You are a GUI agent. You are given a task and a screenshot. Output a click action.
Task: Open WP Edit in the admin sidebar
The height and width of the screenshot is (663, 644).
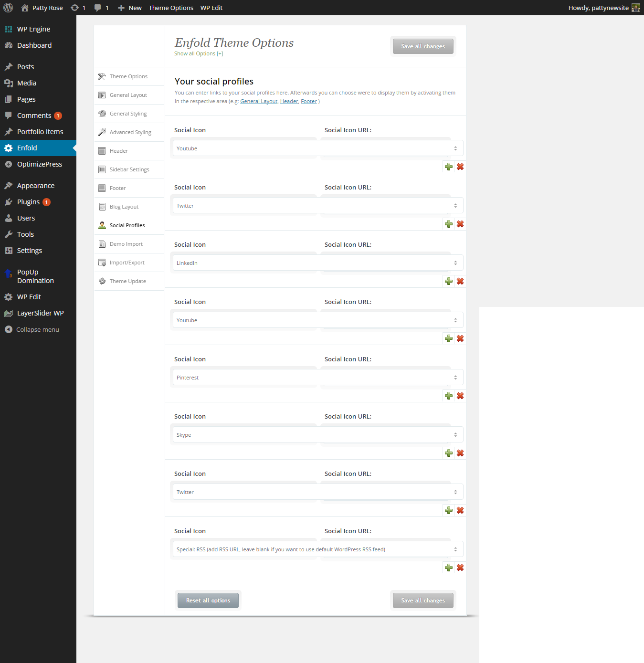click(x=38, y=297)
